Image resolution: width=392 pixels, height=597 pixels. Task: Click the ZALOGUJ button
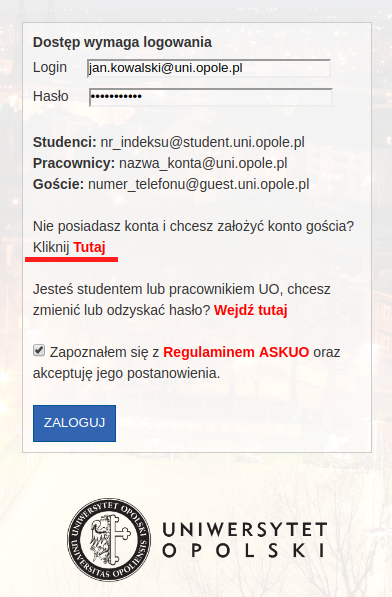(x=75, y=423)
